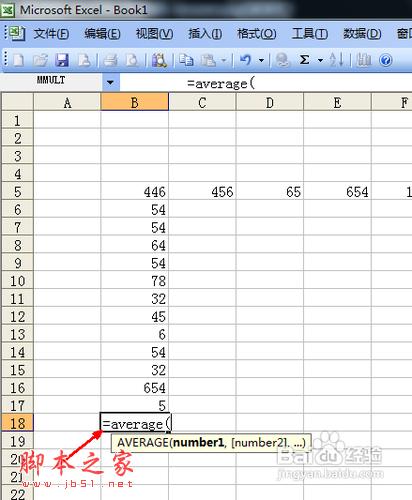
Task: Click the AutoSum sigma icon
Action: click(x=304, y=60)
